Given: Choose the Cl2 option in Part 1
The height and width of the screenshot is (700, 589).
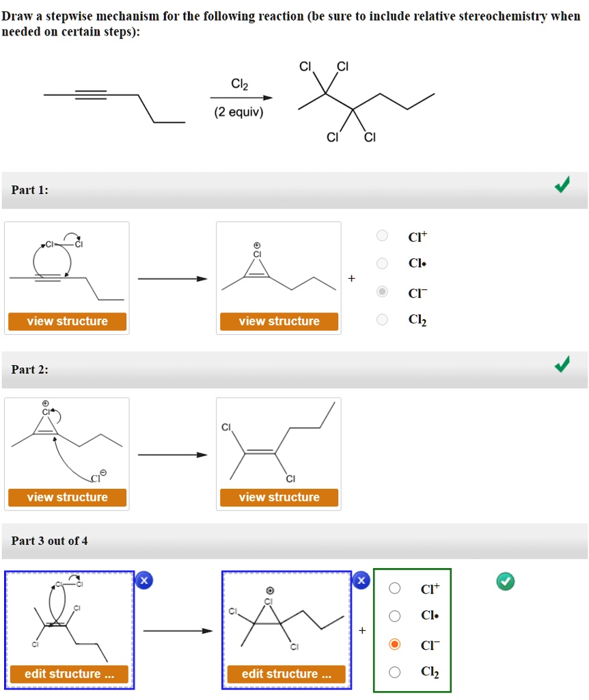Looking at the screenshot, I should pyautogui.click(x=381, y=319).
